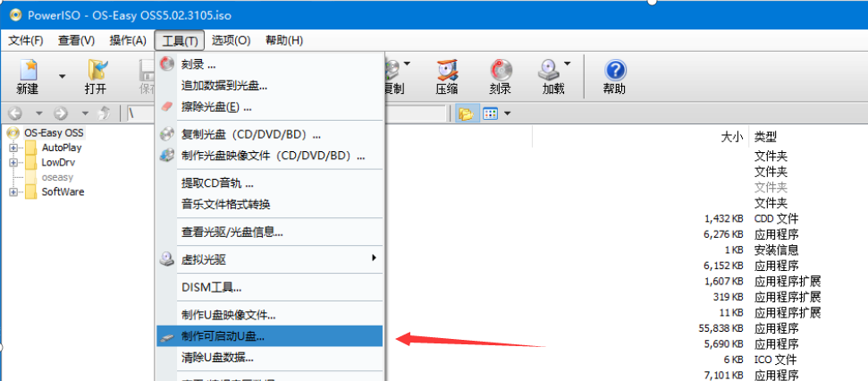Click the folder view icon in navigation bar
The width and height of the screenshot is (868, 381).
click(x=465, y=114)
